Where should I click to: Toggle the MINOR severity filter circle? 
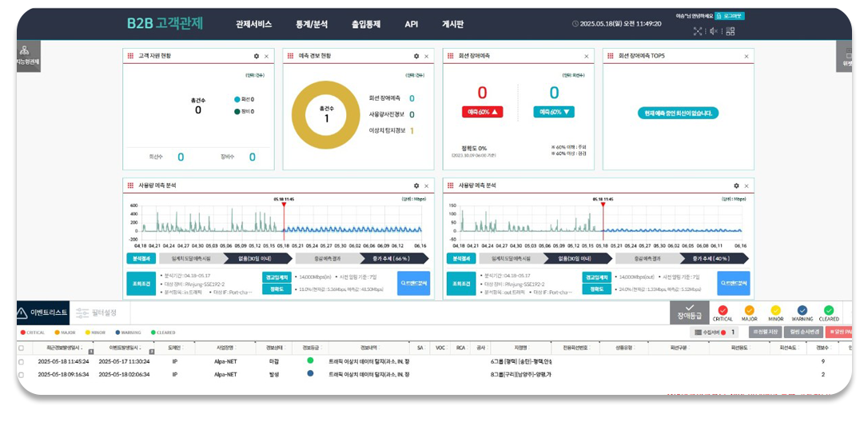point(775,311)
